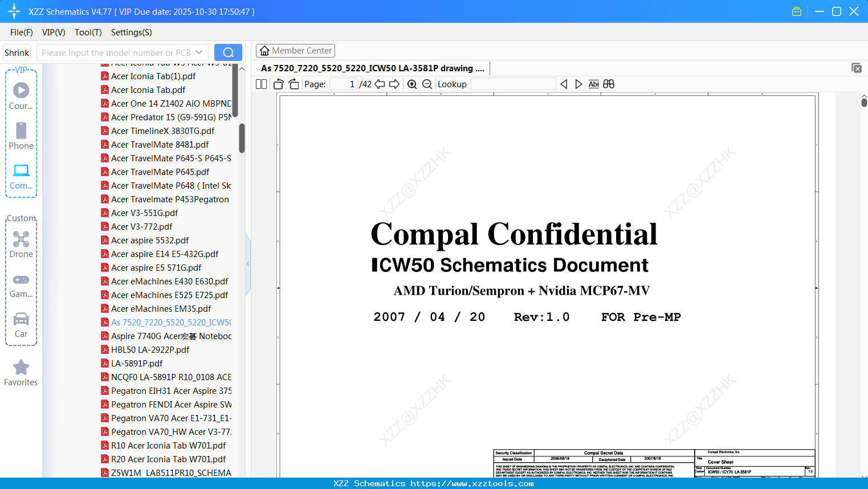Open Favorites in the sidebar
Viewport: 868px width, 489px height.
[21, 373]
